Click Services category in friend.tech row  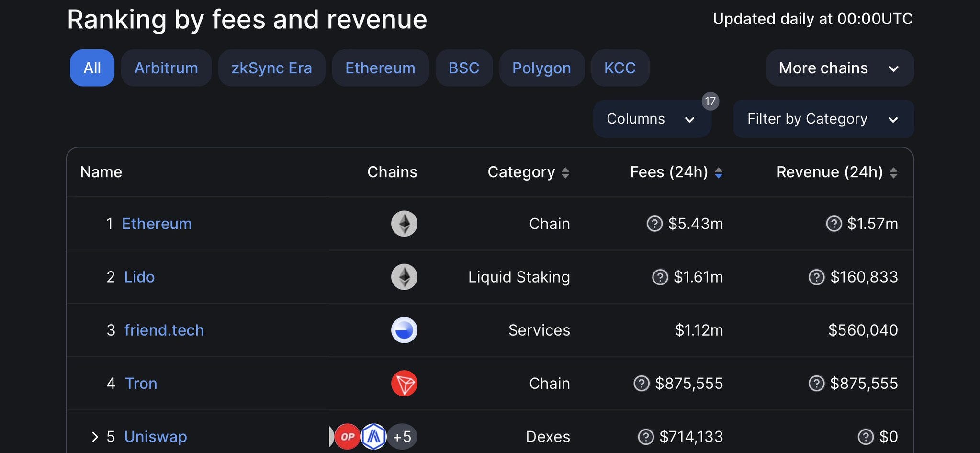click(539, 330)
